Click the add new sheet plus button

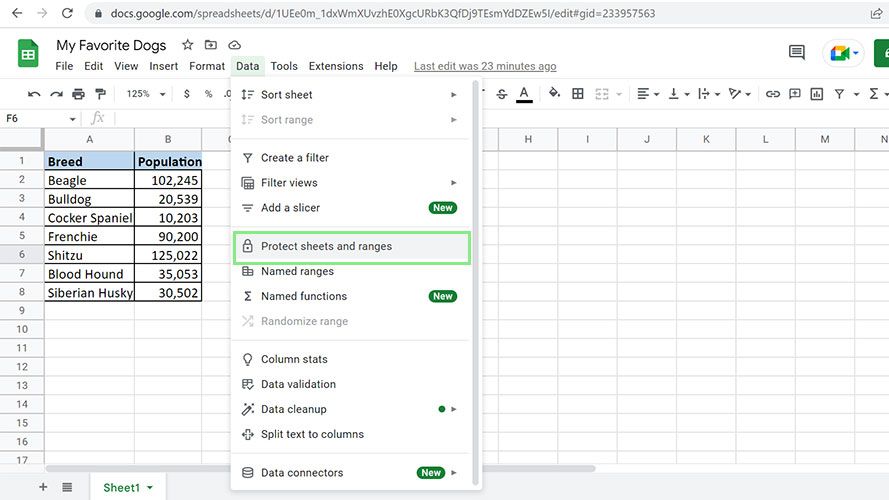coord(43,487)
